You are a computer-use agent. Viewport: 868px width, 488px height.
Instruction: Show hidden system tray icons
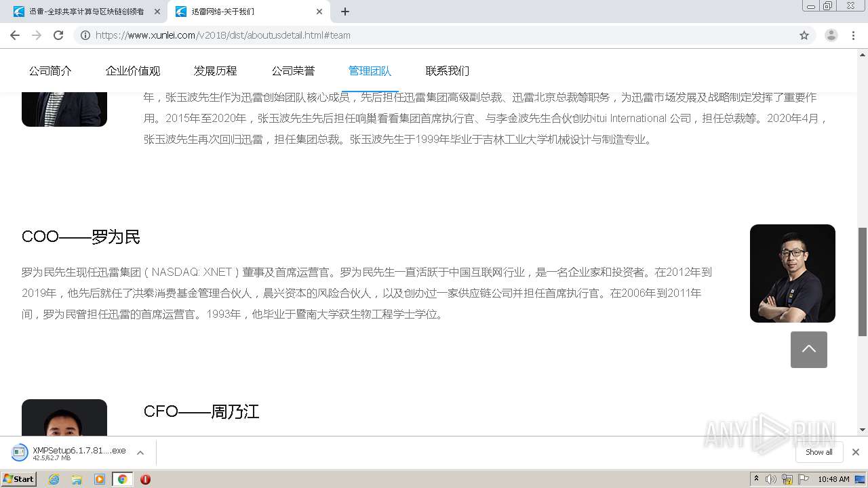click(x=757, y=479)
